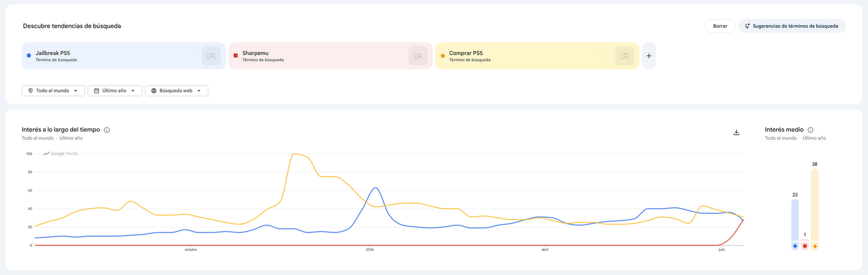Screen dimensions: 868x275
Task: Click the calendar icon in time range filter
Action: click(x=97, y=91)
